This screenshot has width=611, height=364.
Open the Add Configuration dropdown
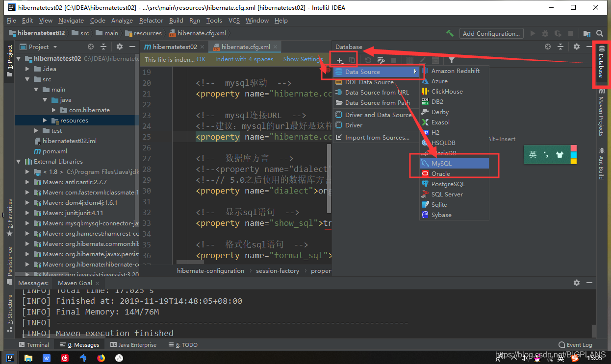[x=491, y=33]
